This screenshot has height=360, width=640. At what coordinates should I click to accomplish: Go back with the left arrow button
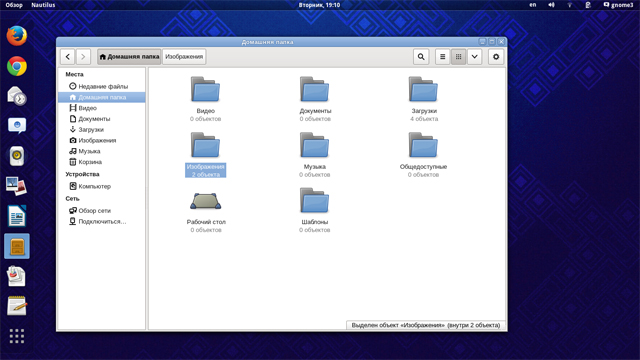(x=68, y=57)
